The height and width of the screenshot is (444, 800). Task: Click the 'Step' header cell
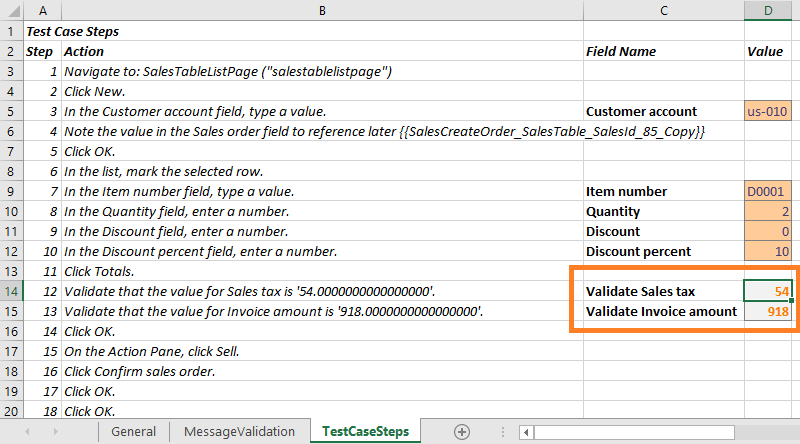tap(43, 51)
